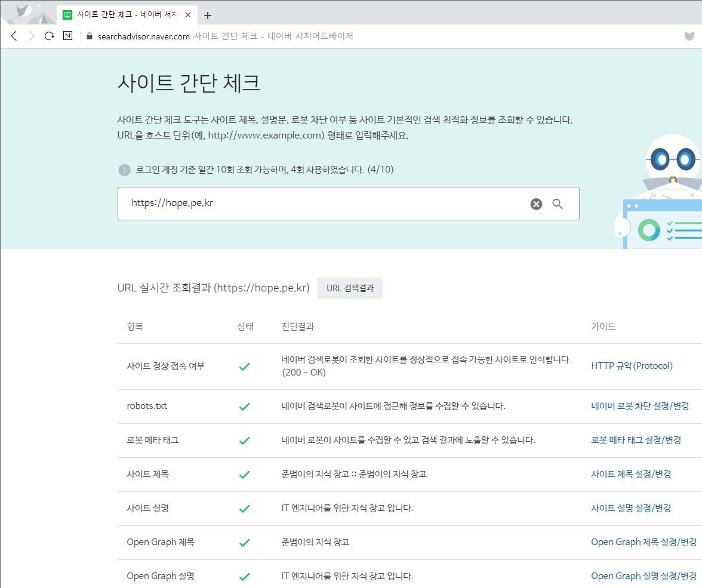Open the Naver N home icon
Image resolution: width=702 pixels, height=588 pixels.
click(67, 35)
